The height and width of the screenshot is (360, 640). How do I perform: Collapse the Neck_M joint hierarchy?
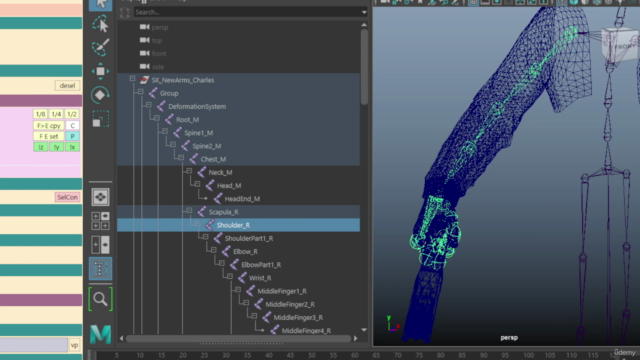(x=189, y=171)
